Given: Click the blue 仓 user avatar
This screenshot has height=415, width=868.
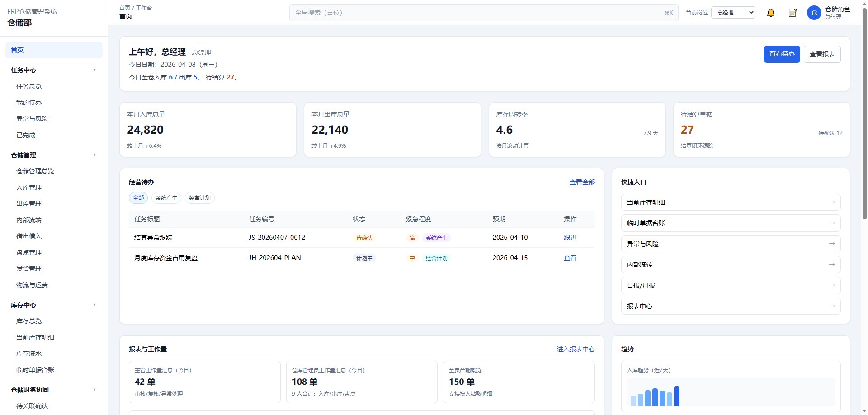Looking at the screenshot, I should click(x=814, y=13).
